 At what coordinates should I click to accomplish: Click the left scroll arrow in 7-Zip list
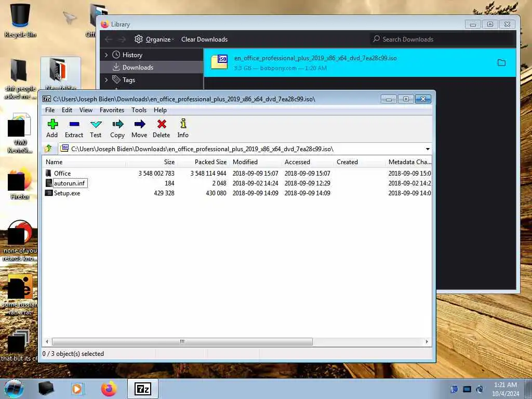(47, 341)
